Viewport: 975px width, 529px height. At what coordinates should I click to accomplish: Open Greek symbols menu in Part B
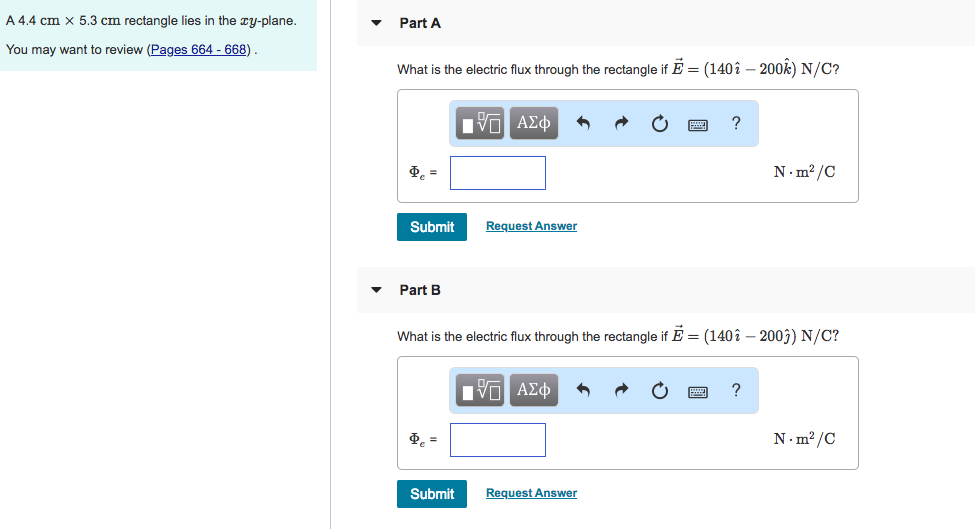coord(533,390)
